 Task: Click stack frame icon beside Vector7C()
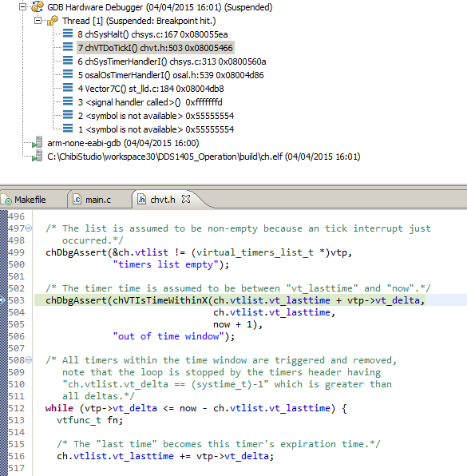[68, 87]
